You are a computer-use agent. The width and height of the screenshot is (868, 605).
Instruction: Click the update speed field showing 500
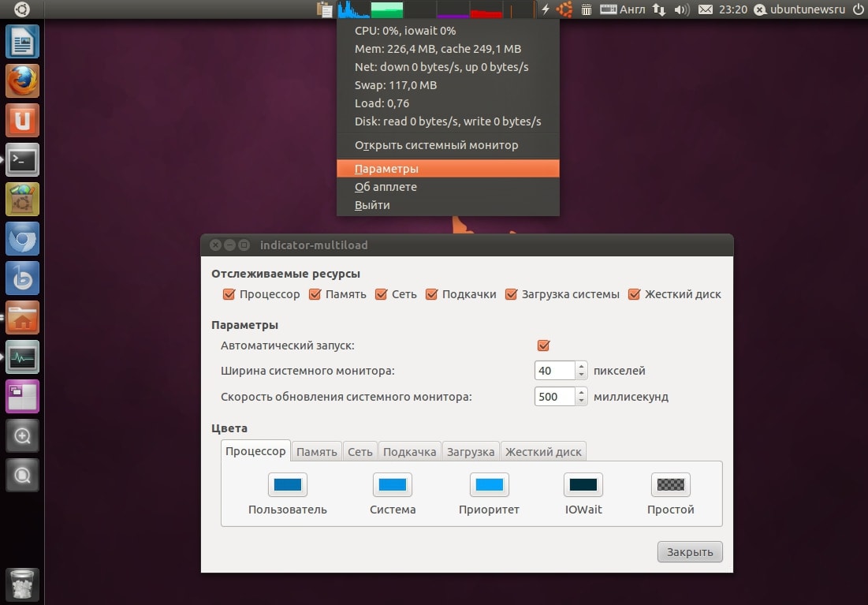click(555, 397)
